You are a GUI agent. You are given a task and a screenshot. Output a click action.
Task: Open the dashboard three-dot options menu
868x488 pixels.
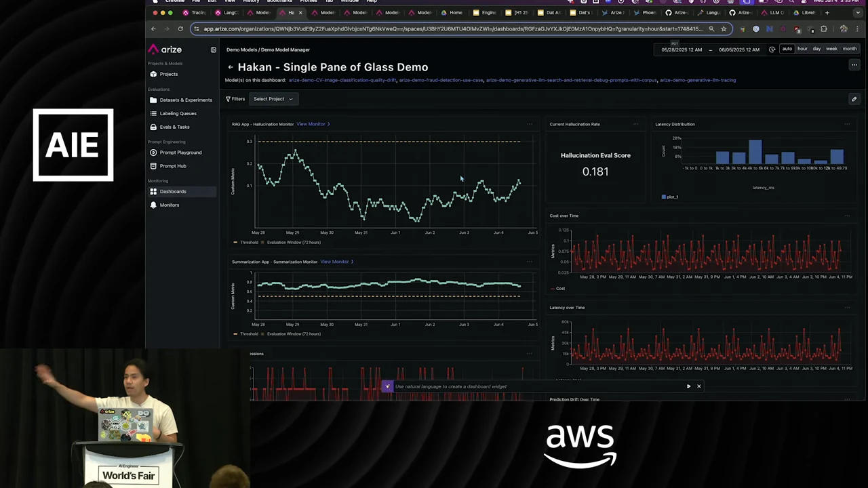(x=854, y=65)
